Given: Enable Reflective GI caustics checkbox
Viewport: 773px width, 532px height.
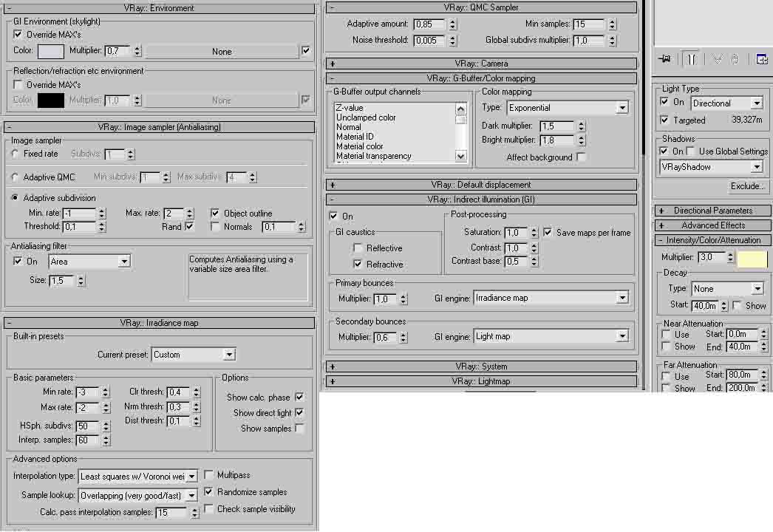Looking at the screenshot, I should (x=358, y=248).
